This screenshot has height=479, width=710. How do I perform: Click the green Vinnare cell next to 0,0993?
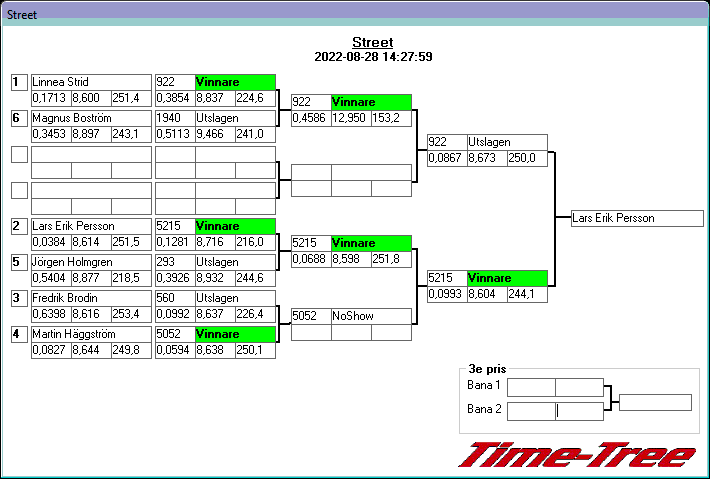[x=507, y=278]
